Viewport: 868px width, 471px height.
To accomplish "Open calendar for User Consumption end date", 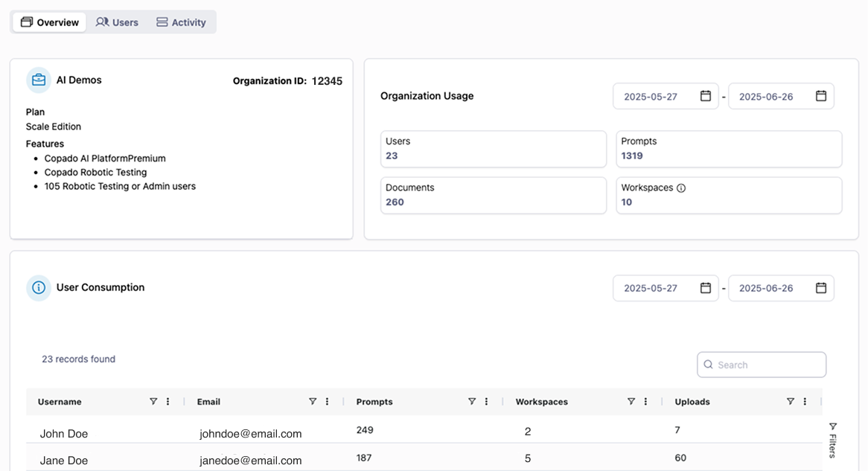I will tap(820, 288).
